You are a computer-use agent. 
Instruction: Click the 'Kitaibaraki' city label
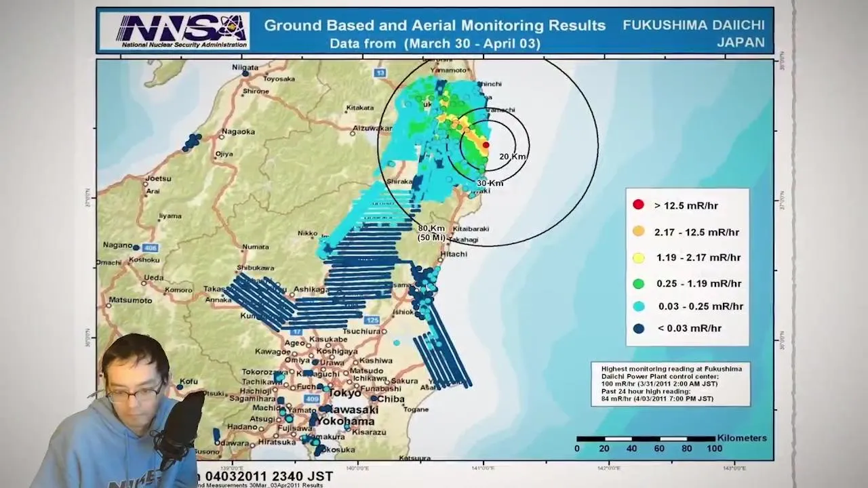pos(471,228)
